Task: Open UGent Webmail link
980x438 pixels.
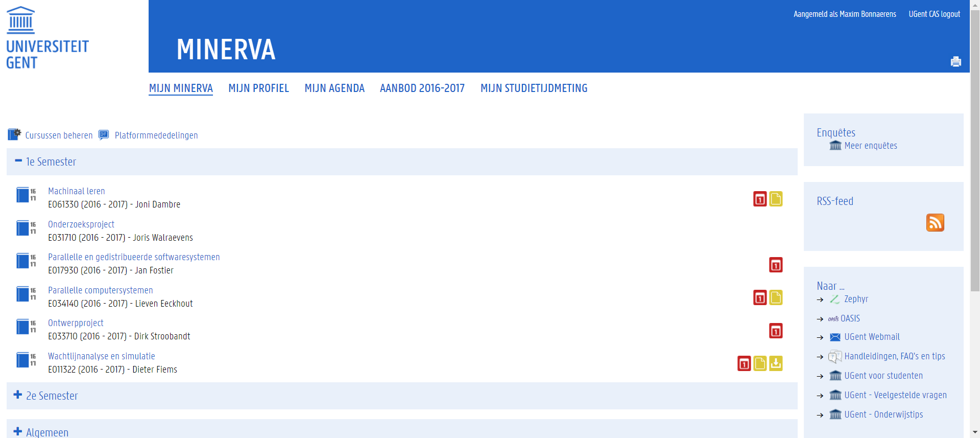Action: [x=872, y=337]
